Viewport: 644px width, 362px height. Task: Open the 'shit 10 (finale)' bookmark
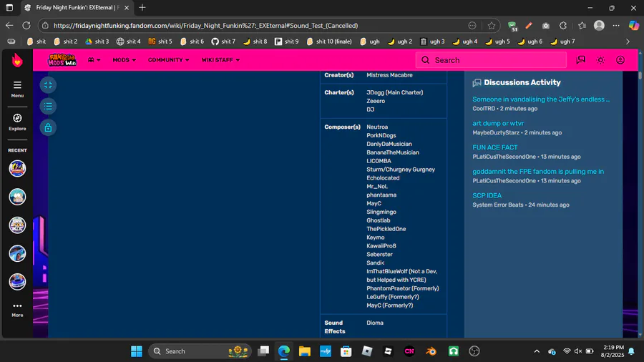tap(329, 41)
